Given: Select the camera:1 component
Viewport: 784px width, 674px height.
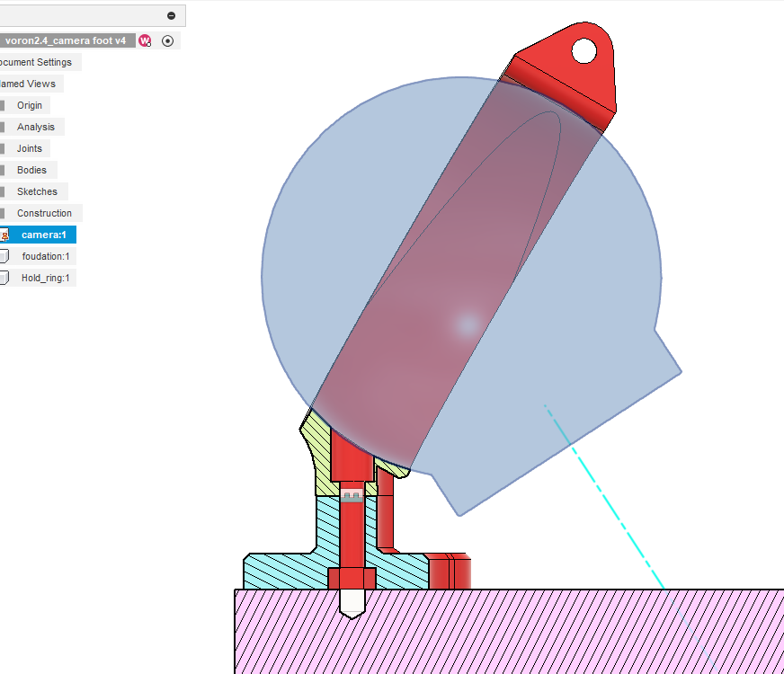Looking at the screenshot, I should tap(43, 235).
